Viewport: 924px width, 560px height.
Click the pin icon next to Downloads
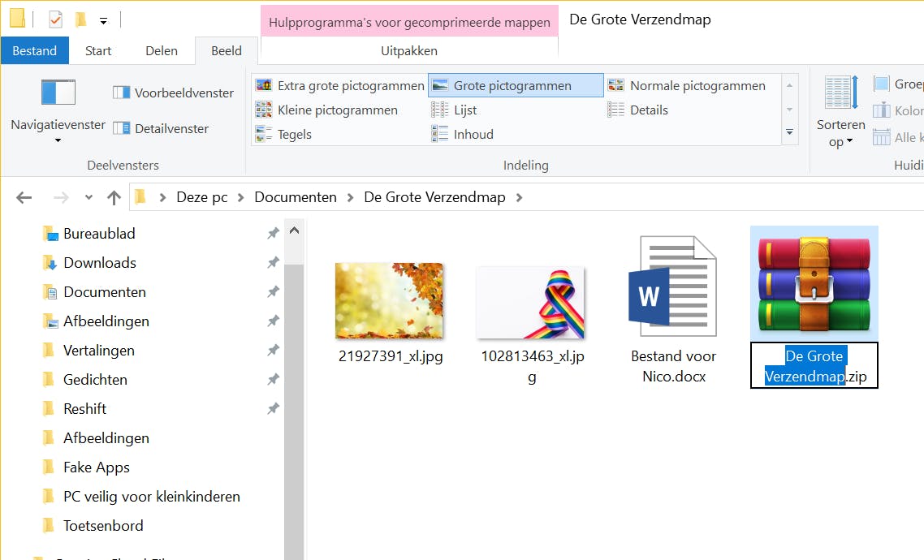click(273, 263)
